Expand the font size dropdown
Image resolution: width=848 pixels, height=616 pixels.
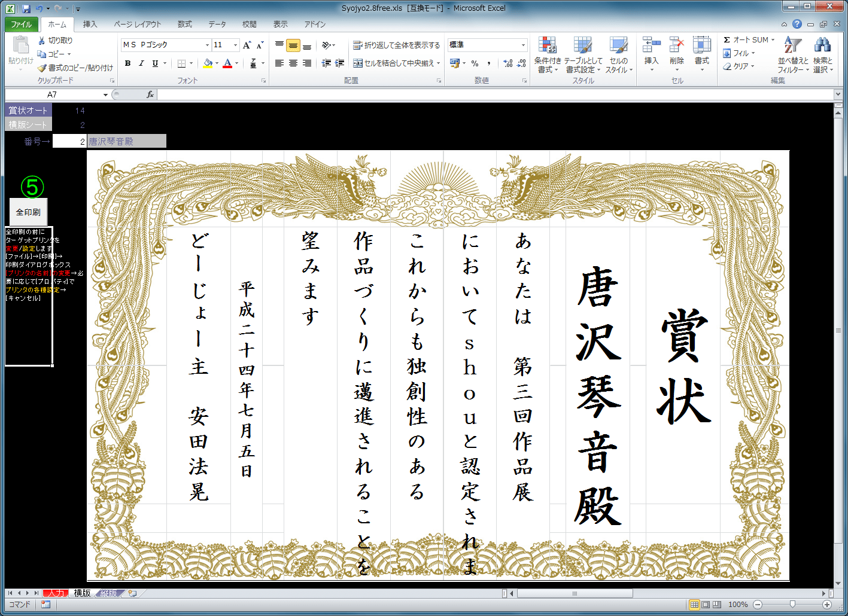tap(235, 45)
